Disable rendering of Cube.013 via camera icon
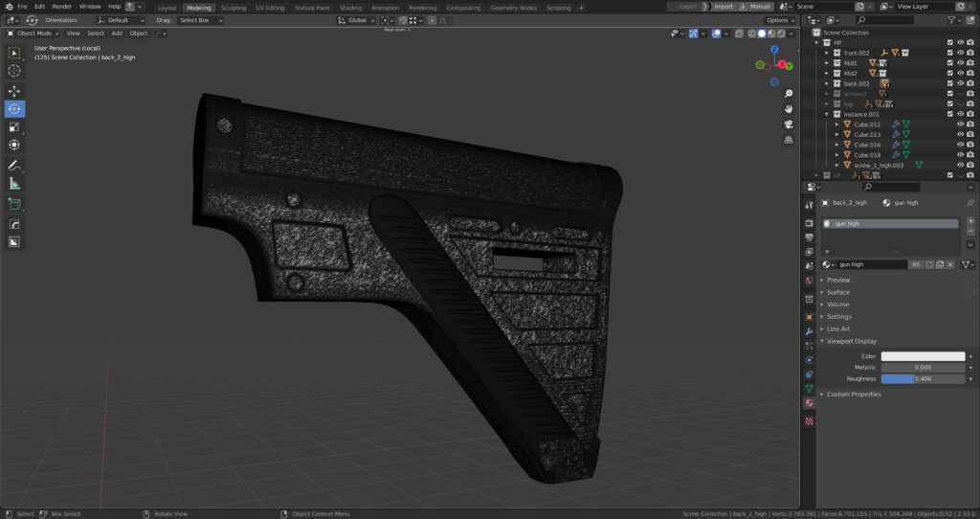980x519 pixels. [x=970, y=134]
